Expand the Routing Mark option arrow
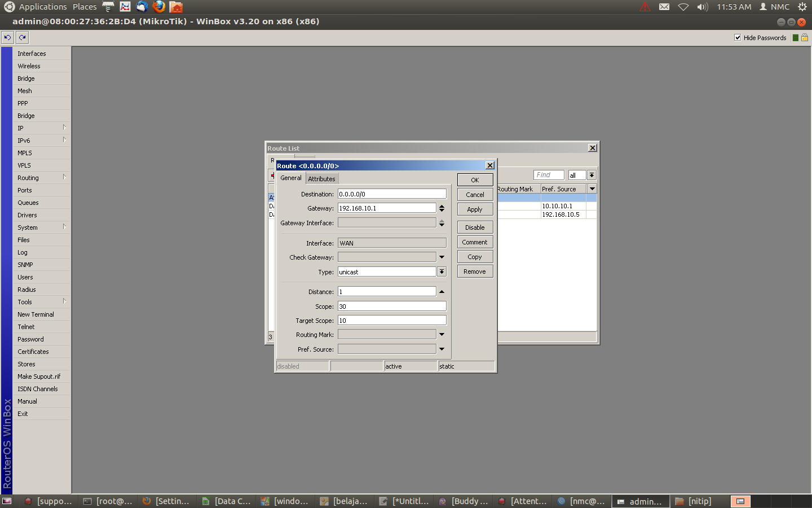This screenshot has height=508, width=812. 442,335
